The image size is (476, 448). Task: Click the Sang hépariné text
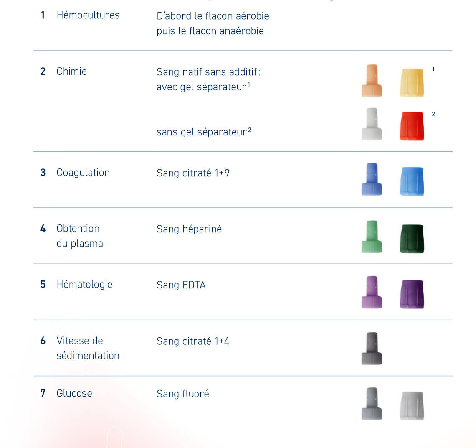pyautogui.click(x=189, y=229)
